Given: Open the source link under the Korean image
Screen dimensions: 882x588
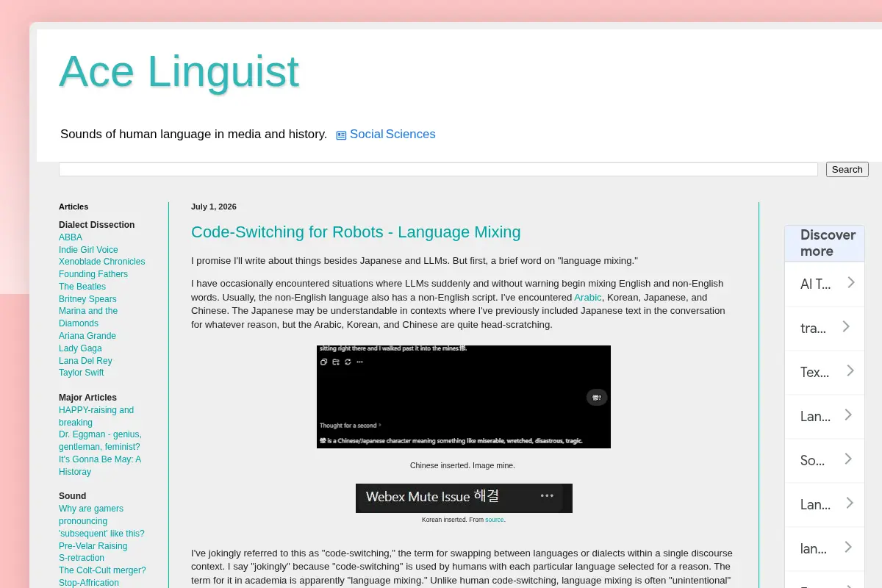Looking at the screenshot, I should (x=494, y=520).
